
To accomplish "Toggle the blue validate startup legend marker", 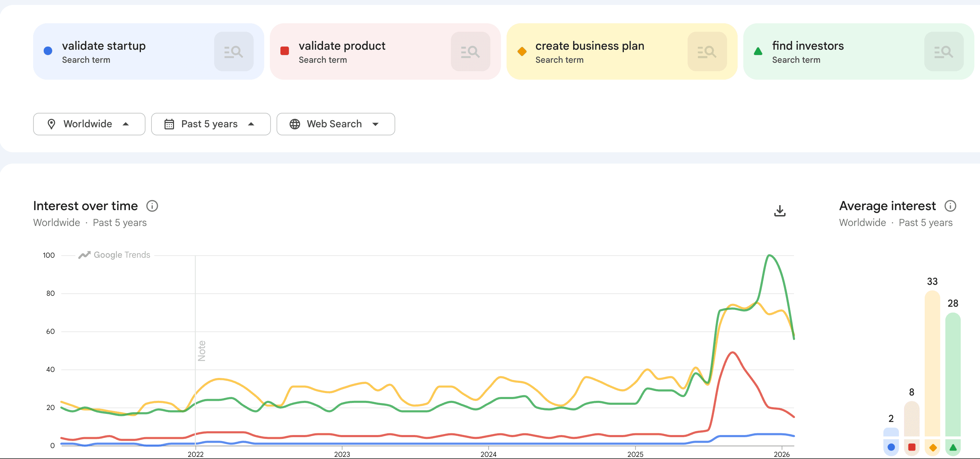I will [891, 448].
